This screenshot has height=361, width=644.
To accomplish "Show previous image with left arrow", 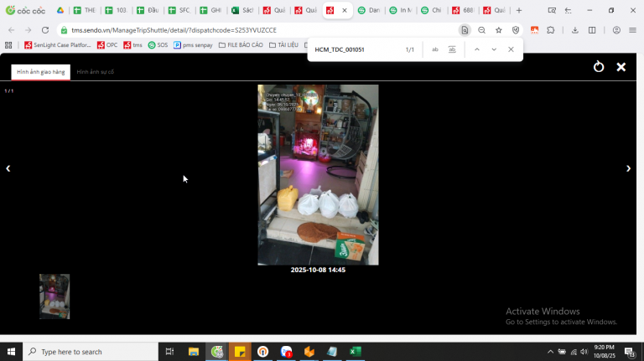I will pos(8,168).
